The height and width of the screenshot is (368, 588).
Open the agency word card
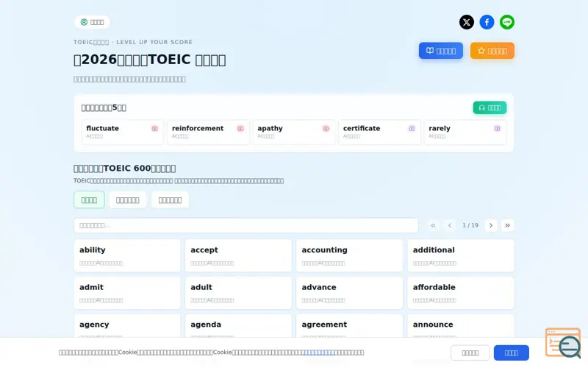click(127, 326)
